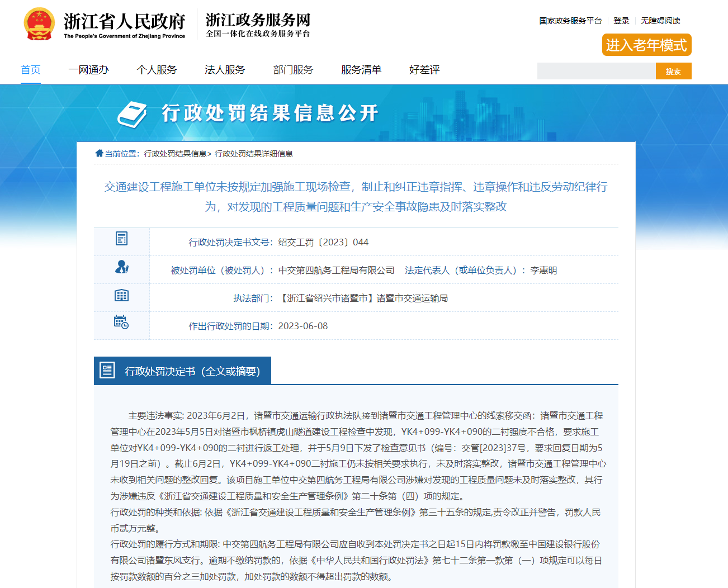Click the national emblem logo icon
The height and width of the screenshot is (588, 728).
point(39,25)
